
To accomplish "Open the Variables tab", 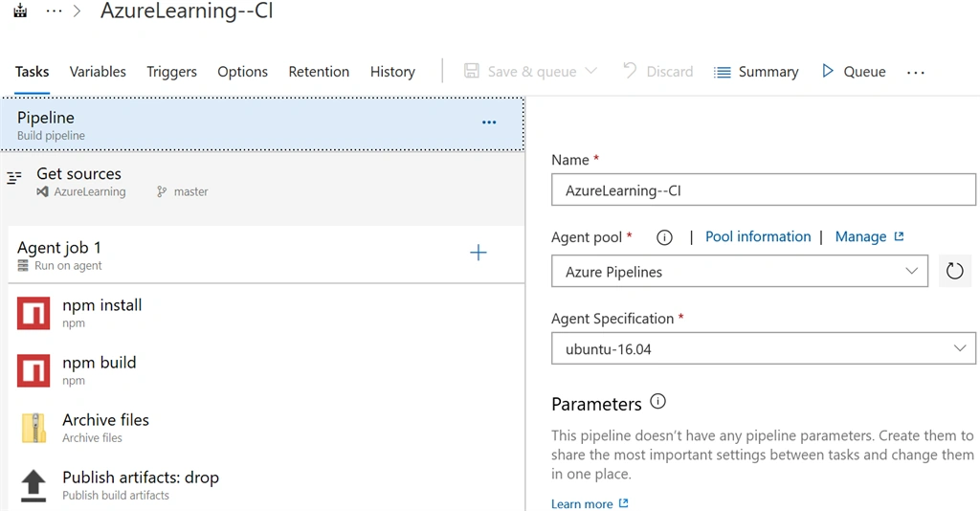I will 98,72.
